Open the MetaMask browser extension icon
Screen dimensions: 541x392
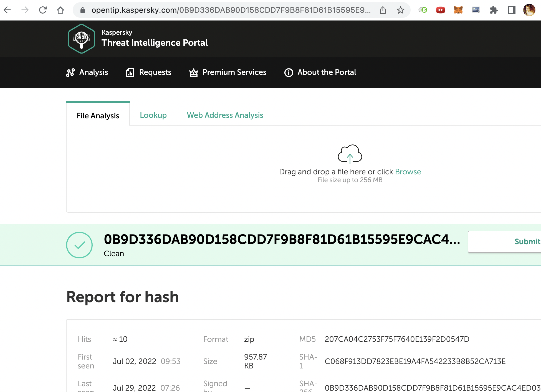click(x=458, y=10)
